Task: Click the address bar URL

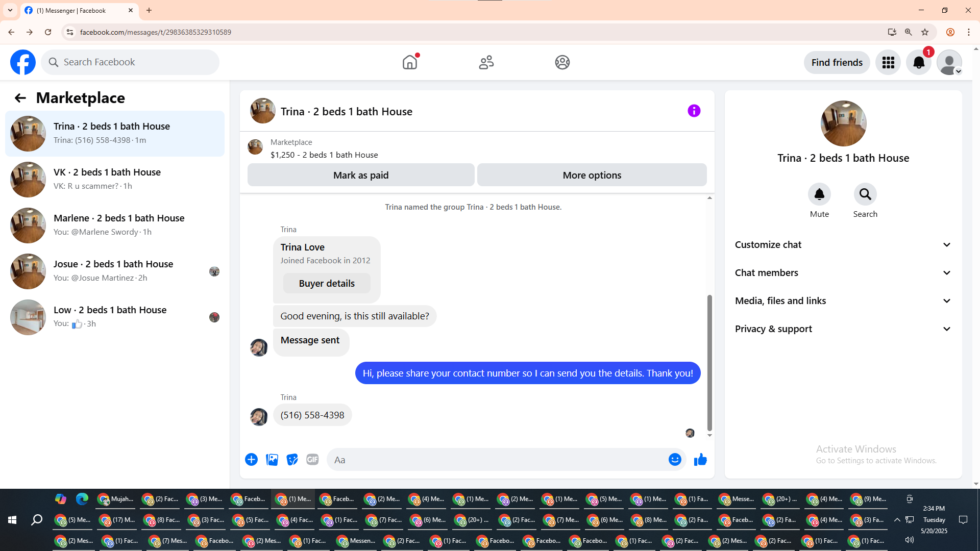Action: click(x=156, y=32)
